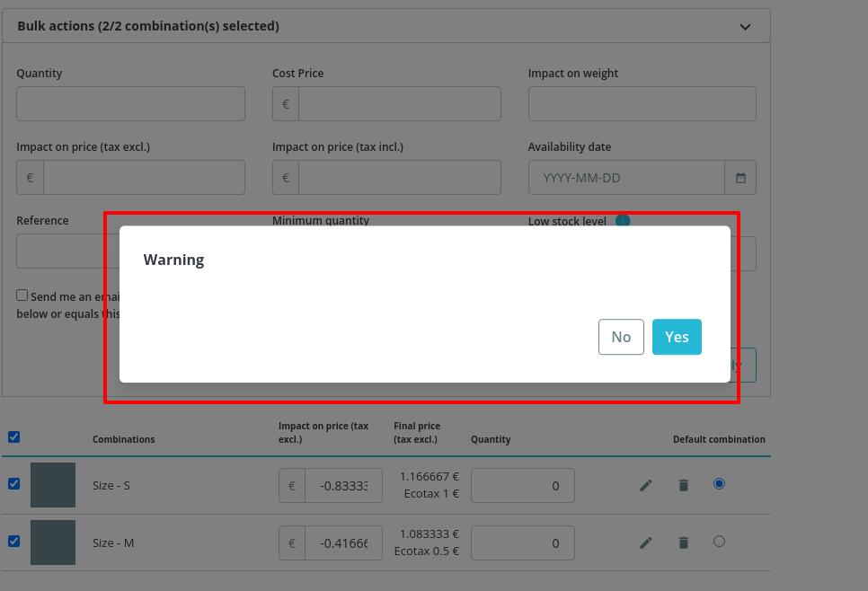
Task: Click the Size - S combination thumbnail
Action: pyautogui.click(x=52, y=484)
